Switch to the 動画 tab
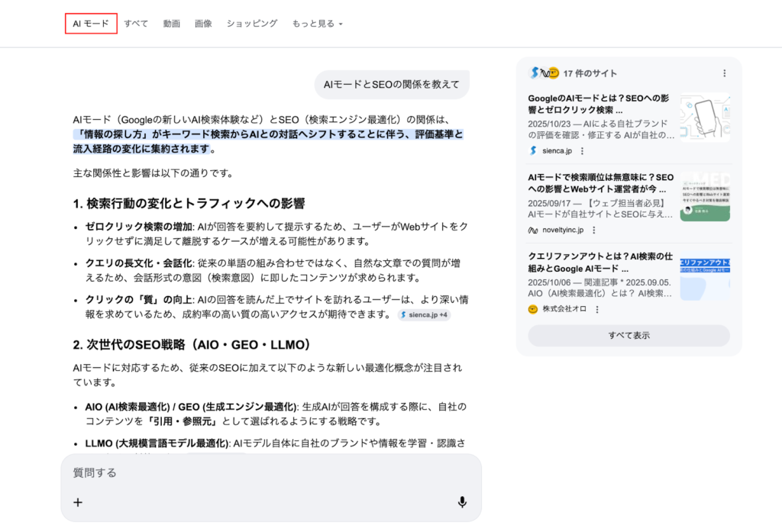Viewport: 782px width, 532px height. [171, 24]
